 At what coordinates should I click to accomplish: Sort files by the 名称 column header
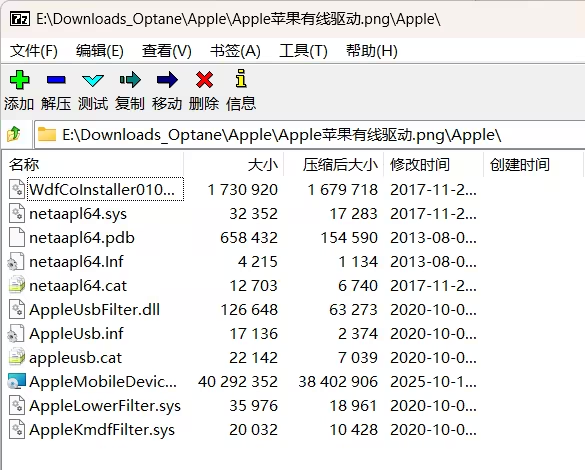tap(93, 164)
